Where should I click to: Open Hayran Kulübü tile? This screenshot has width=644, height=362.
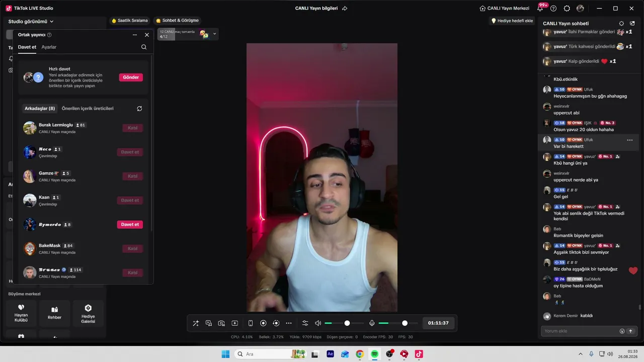[21, 313]
